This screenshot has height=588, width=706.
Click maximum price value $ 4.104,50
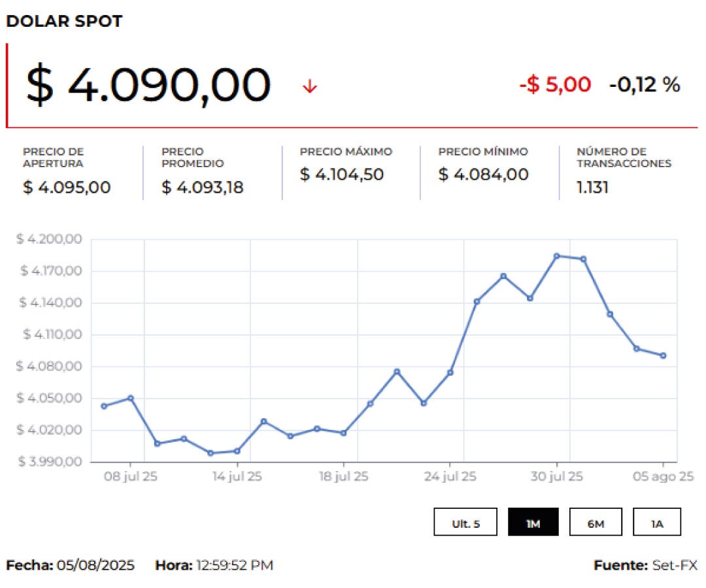(x=342, y=174)
